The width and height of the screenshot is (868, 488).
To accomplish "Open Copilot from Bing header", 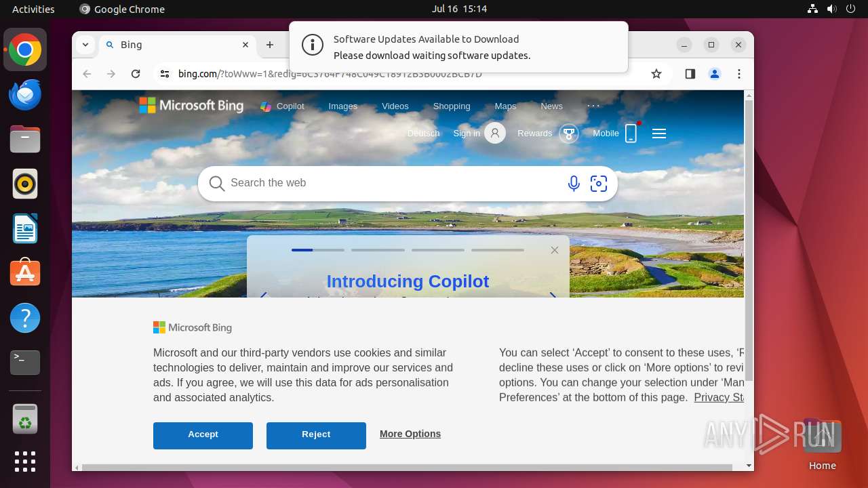I will point(283,106).
